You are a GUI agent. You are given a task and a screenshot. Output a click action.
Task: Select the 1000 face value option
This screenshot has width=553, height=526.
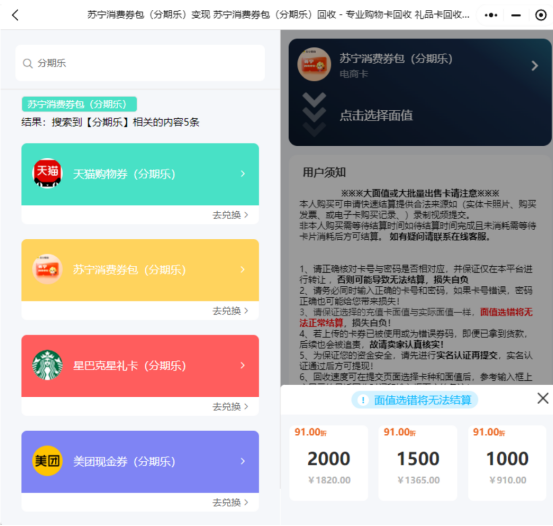507,462
